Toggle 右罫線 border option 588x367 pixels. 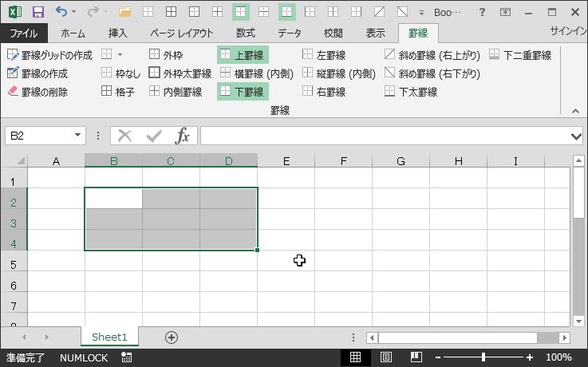[x=324, y=92]
